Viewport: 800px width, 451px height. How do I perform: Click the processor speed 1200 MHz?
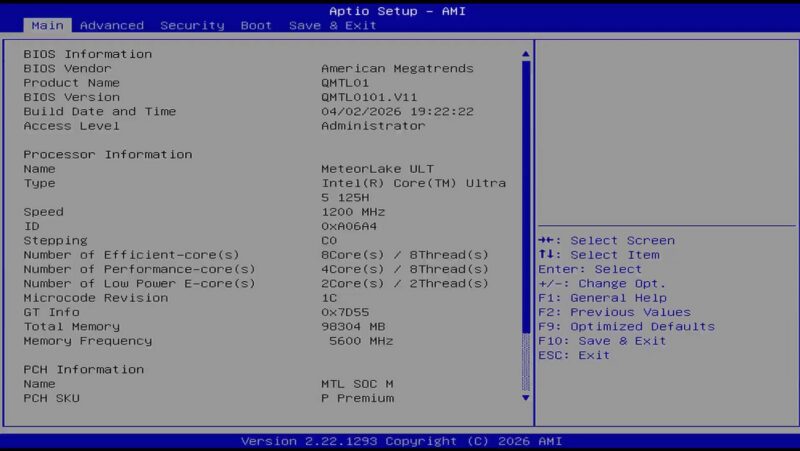(x=353, y=212)
